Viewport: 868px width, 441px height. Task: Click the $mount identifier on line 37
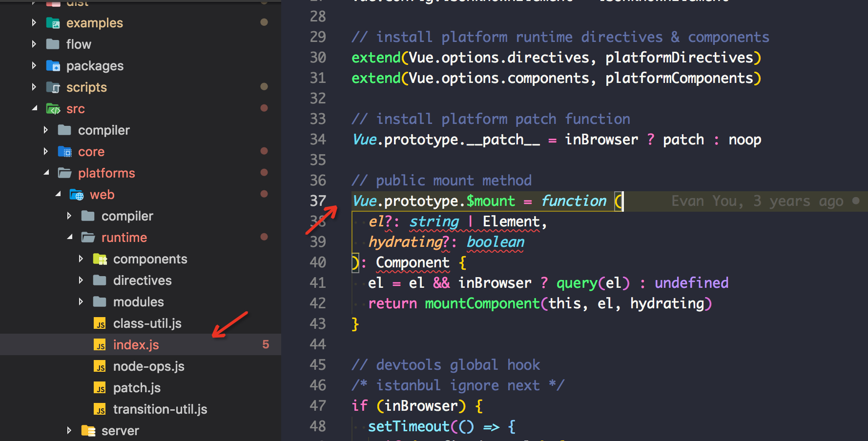click(491, 201)
